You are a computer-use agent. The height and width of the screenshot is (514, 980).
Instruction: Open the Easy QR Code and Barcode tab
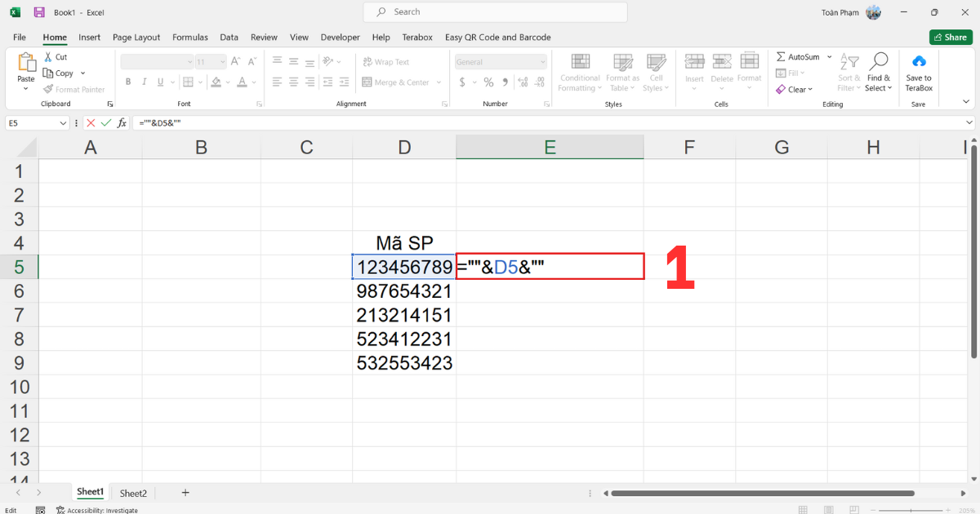498,37
